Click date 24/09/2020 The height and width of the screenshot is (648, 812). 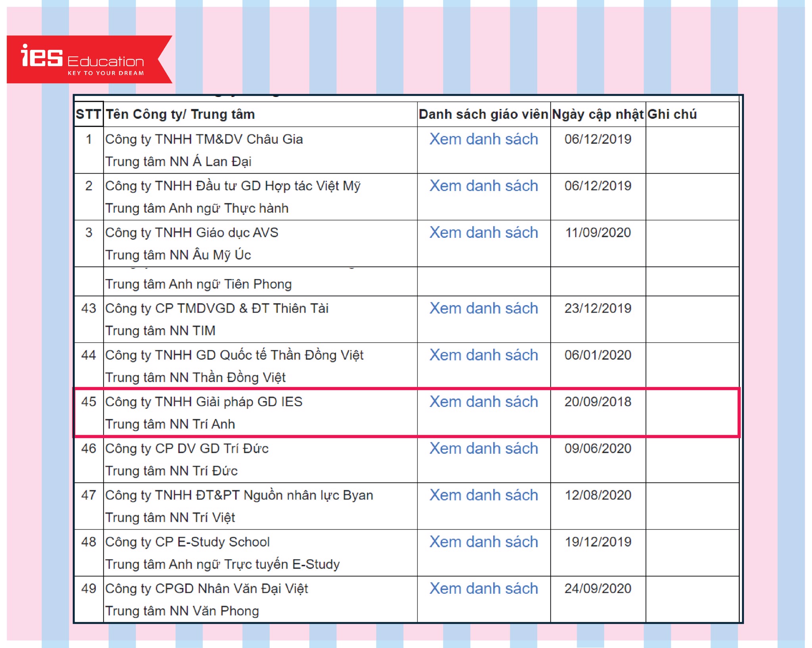click(x=598, y=589)
